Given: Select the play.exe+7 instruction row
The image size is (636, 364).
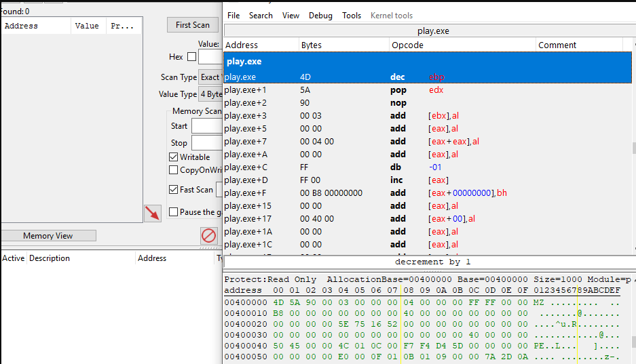Looking at the screenshot, I should [428, 141].
